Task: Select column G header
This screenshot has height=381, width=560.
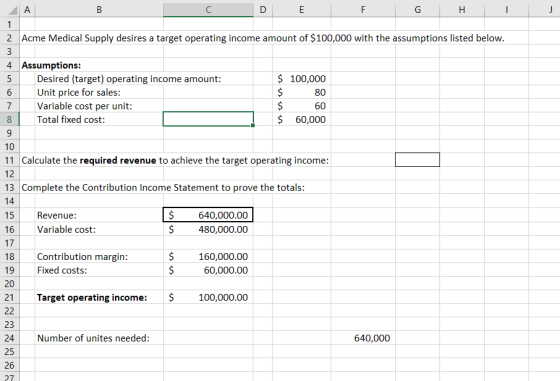Action: point(418,10)
